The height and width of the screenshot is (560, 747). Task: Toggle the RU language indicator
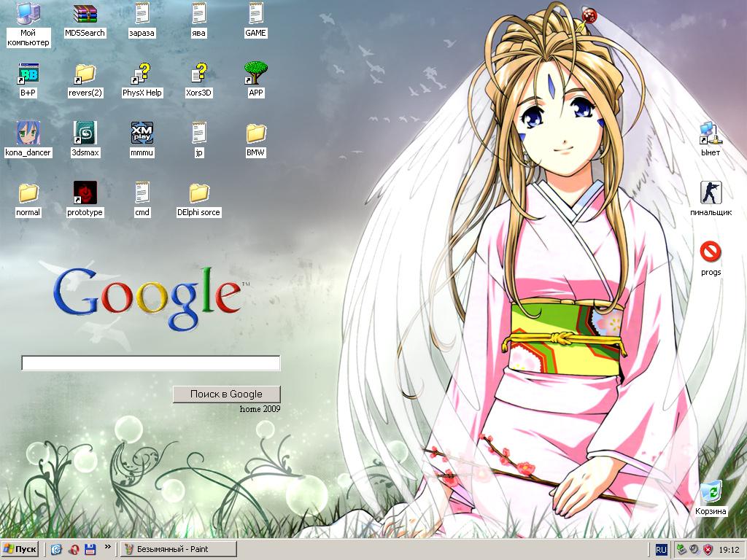pos(661,549)
